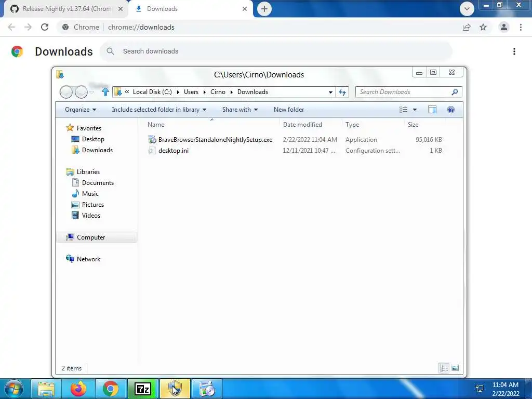Open Desktop in Favorites

93,139
